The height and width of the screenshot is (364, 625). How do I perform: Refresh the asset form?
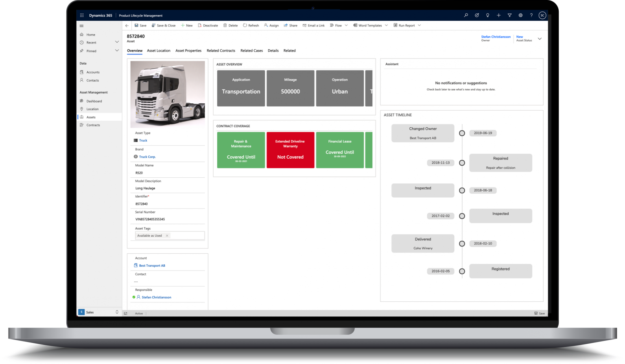251,26
